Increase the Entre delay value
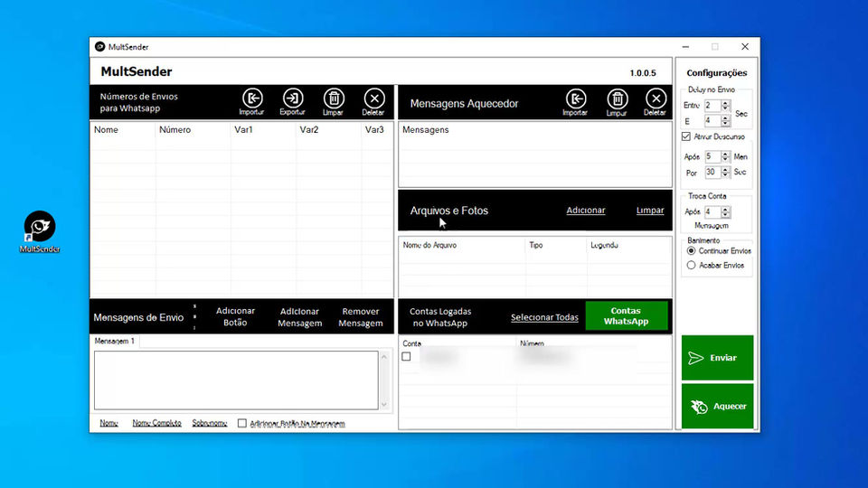This screenshot has height=488, width=868. pos(726,102)
